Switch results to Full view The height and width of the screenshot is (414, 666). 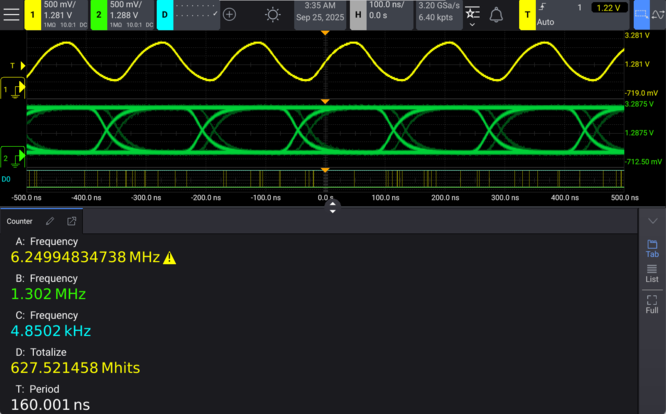(x=652, y=304)
